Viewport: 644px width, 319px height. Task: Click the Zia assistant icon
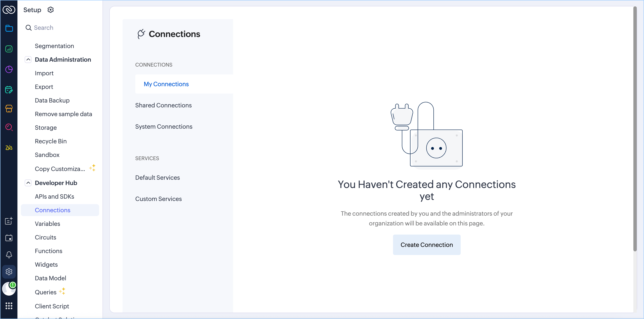click(x=9, y=148)
